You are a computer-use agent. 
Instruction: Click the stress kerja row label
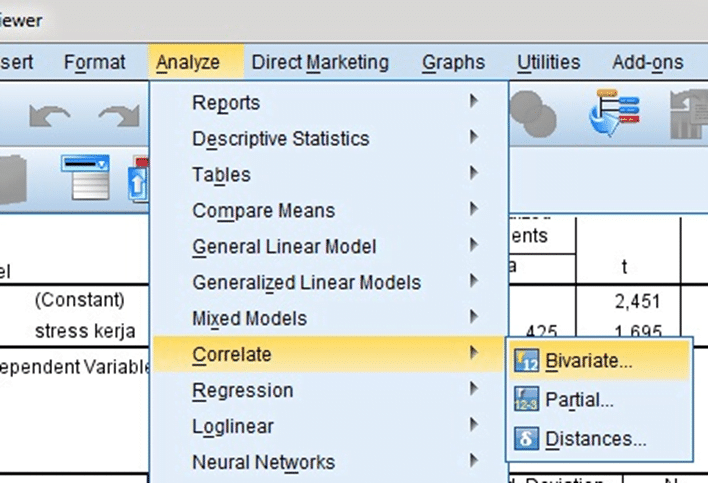point(85,331)
